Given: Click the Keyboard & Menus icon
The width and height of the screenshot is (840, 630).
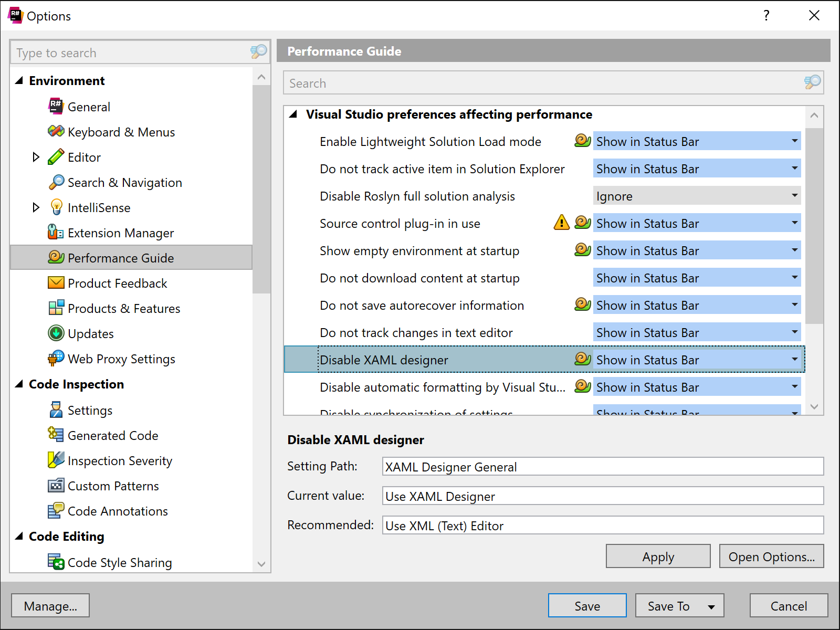Looking at the screenshot, I should [56, 131].
